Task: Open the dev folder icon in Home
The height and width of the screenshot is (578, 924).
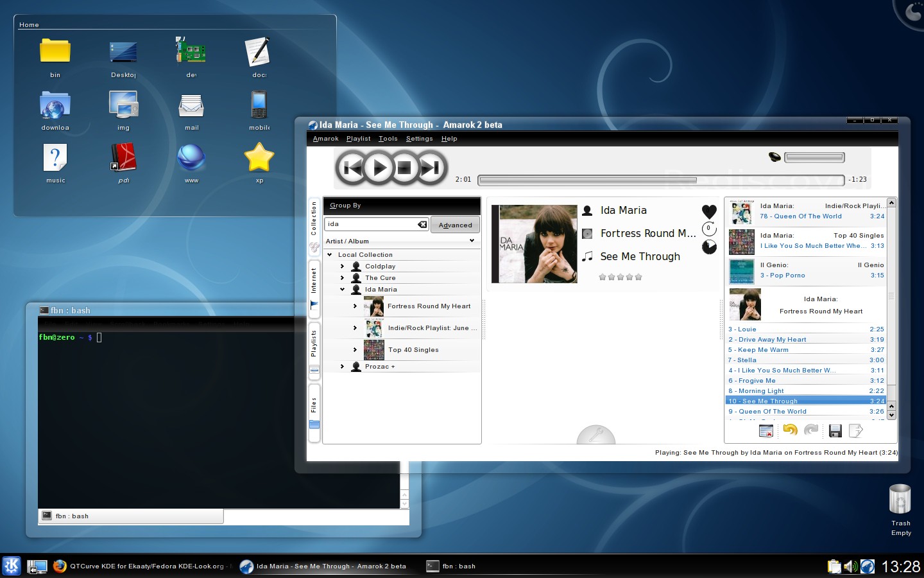Action: click(191, 58)
